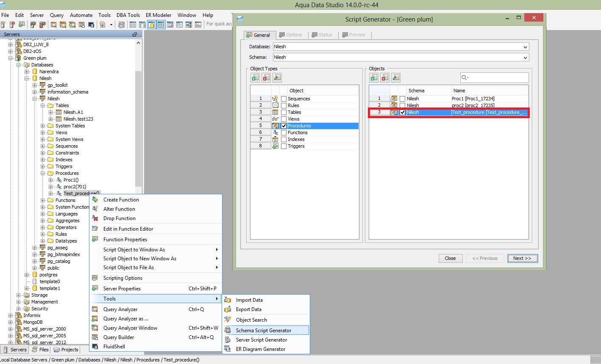Collapse the Procedures folder in tree
This screenshot has height=364, width=601.
click(42, 173)
